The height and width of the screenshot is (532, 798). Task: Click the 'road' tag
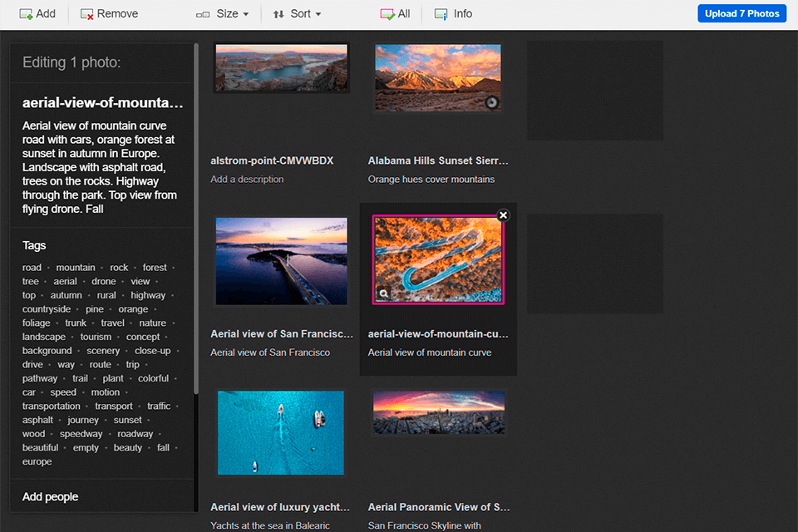(x=32, y=268)
